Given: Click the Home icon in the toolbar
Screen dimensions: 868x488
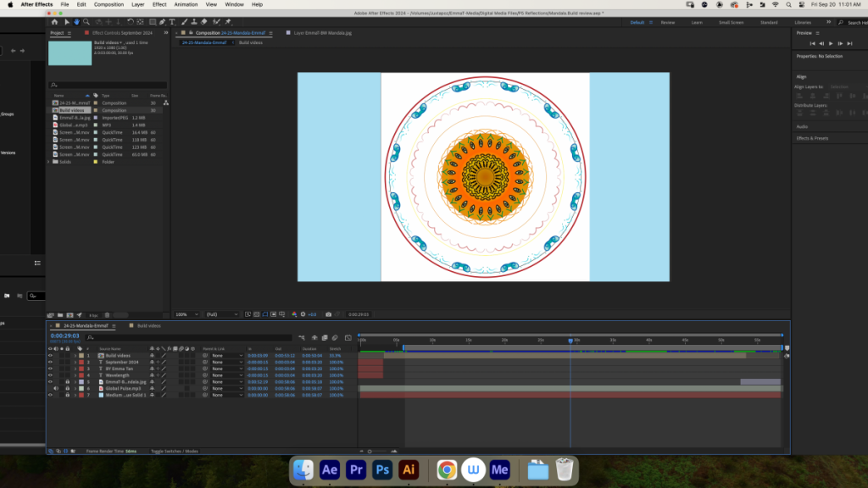Looking at the screenshot, I should 54,21.
